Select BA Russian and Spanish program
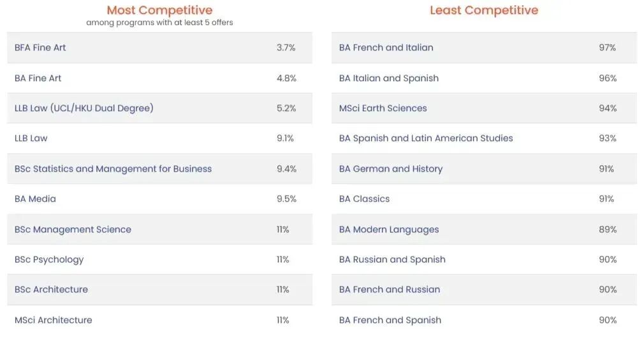Viewport: 644px width, 337px height. (392, 260)
